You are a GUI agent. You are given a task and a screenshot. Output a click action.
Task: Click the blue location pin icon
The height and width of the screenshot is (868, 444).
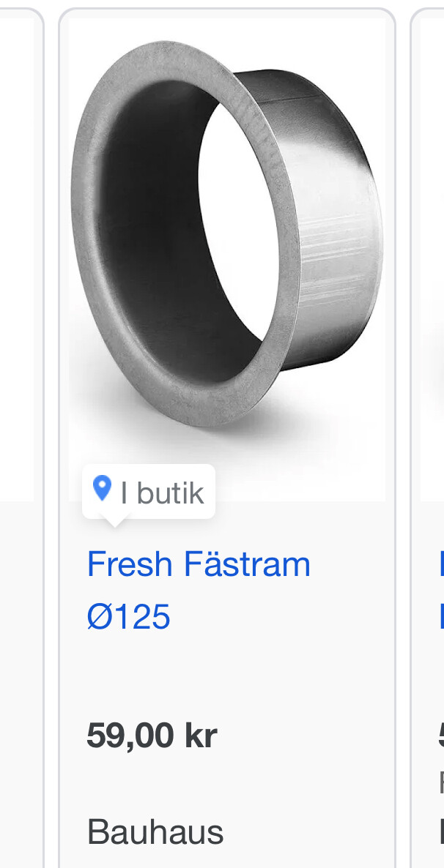pos(102,489)
